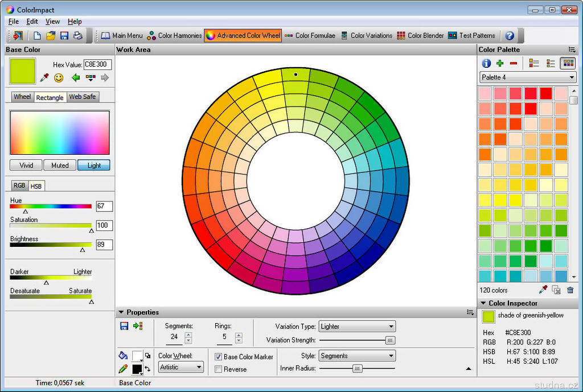
Task: Click the Vivid button
Action: click(26, 166)
